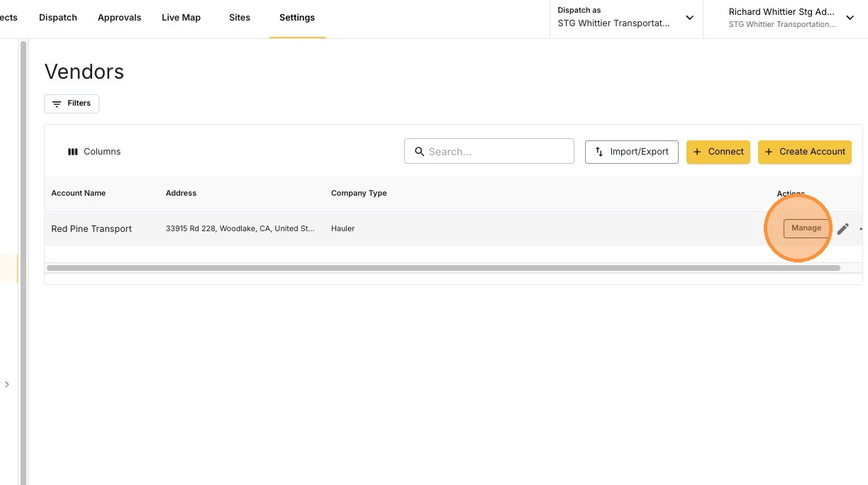
Task: Click the Connect button
Action: point(718,152)
